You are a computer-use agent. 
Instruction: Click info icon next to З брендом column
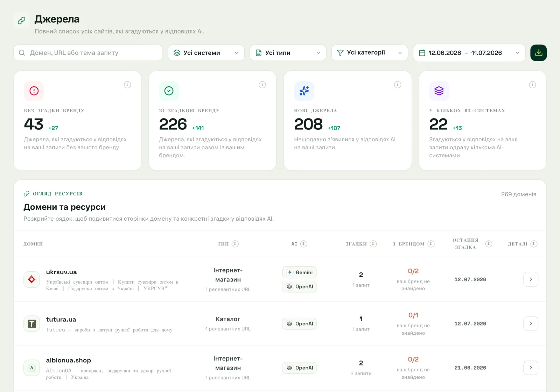click(x=431, y=244)
